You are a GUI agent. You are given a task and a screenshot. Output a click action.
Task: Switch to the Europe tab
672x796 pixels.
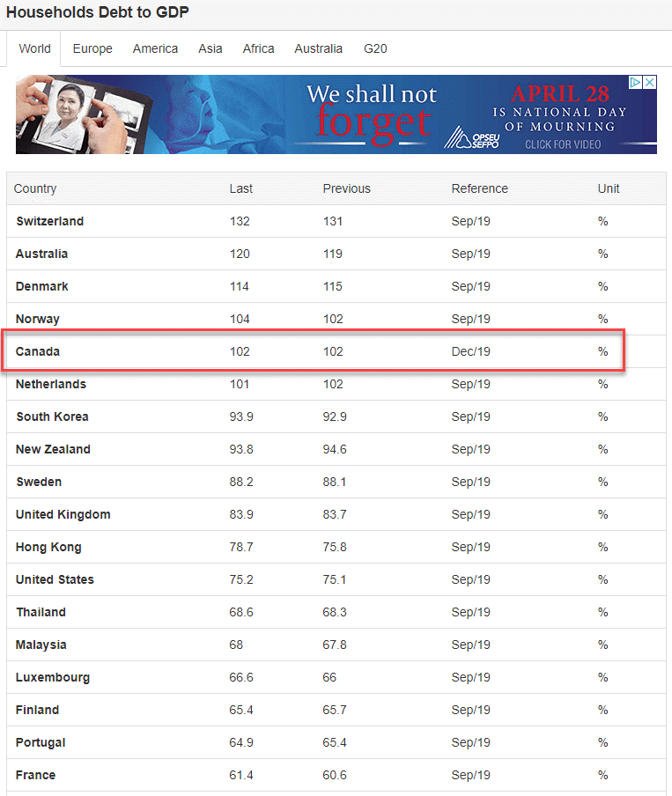tap(92, 48)
